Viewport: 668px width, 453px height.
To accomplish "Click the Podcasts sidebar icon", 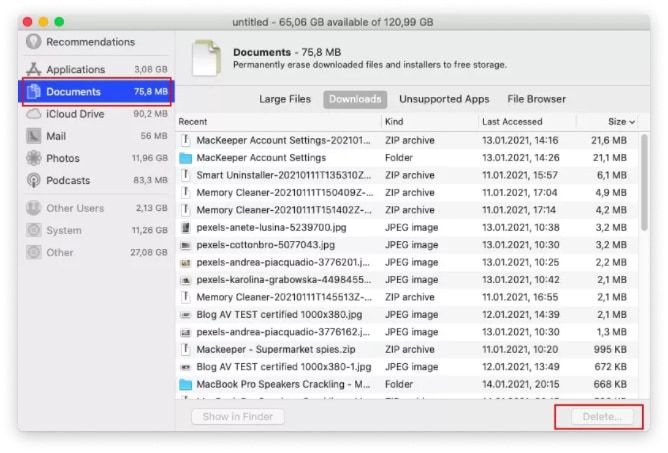I will (x=34, y=180).
